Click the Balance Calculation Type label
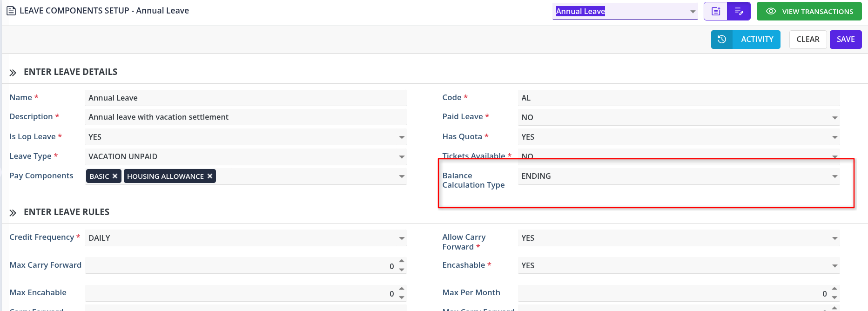868x311 pixels. pos(473,180)
